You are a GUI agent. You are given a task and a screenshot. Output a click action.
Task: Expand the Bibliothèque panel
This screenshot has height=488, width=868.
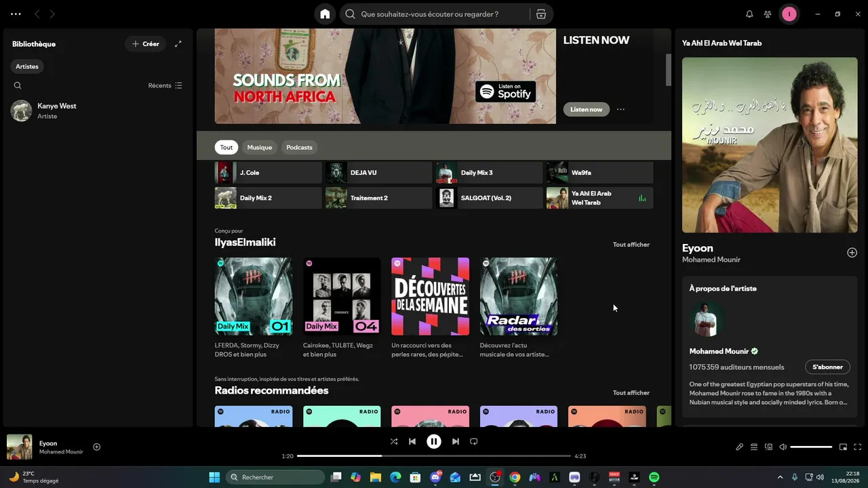(x=178, y=44)
